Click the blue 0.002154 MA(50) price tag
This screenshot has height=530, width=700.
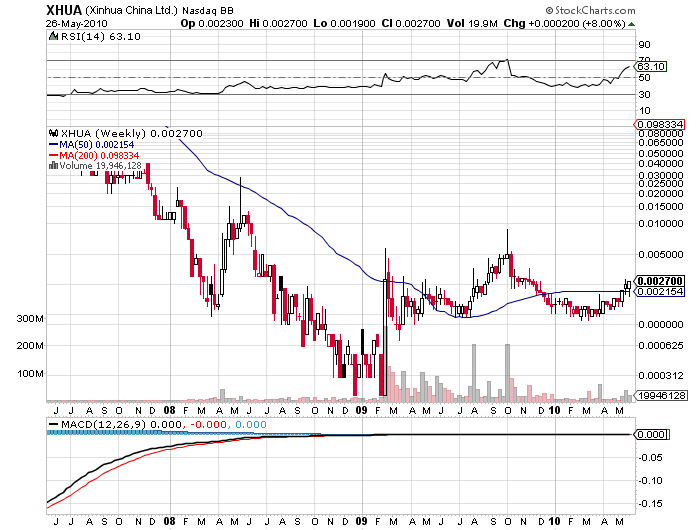point(660,292)
